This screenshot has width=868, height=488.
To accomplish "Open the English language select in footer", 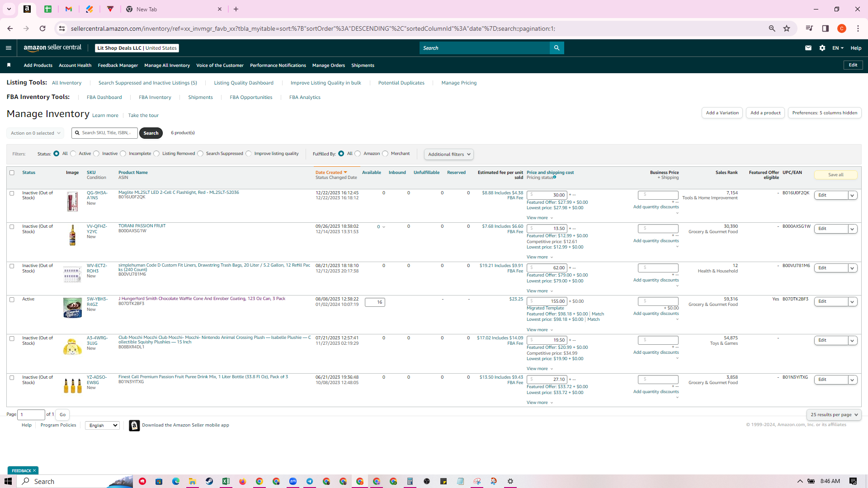I will click(x=102, y=426).
